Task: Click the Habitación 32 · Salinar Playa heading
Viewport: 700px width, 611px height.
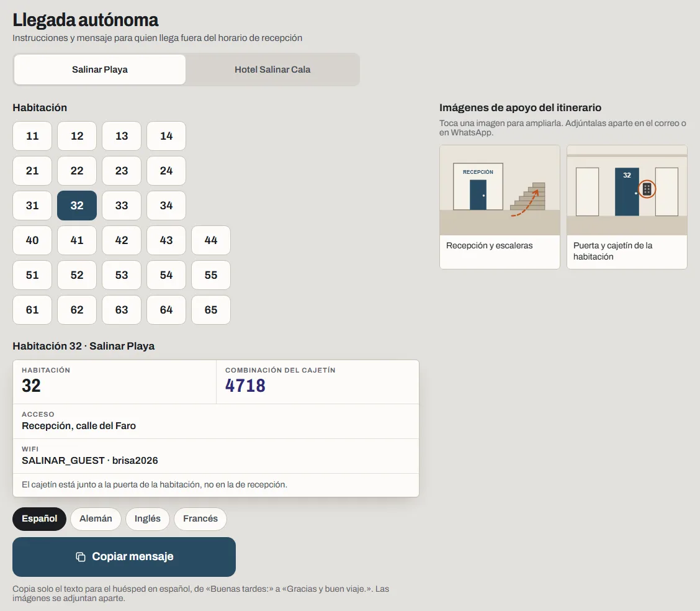Action: 84,346
